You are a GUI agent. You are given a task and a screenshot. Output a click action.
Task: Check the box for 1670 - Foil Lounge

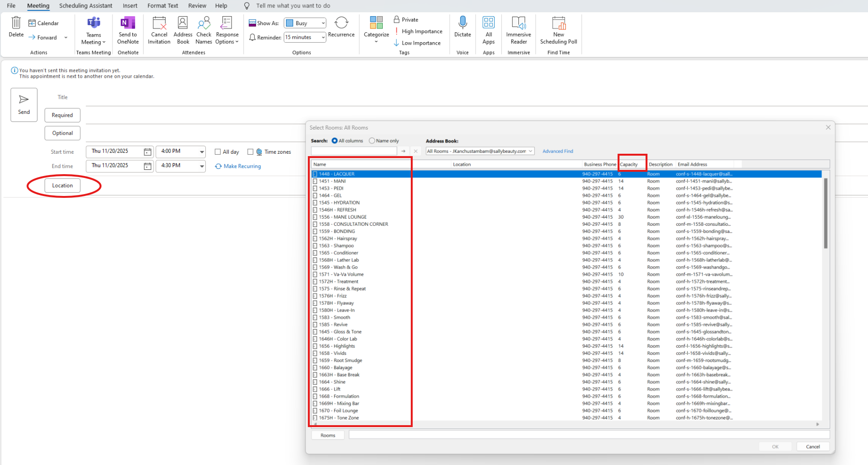(315, 410)
